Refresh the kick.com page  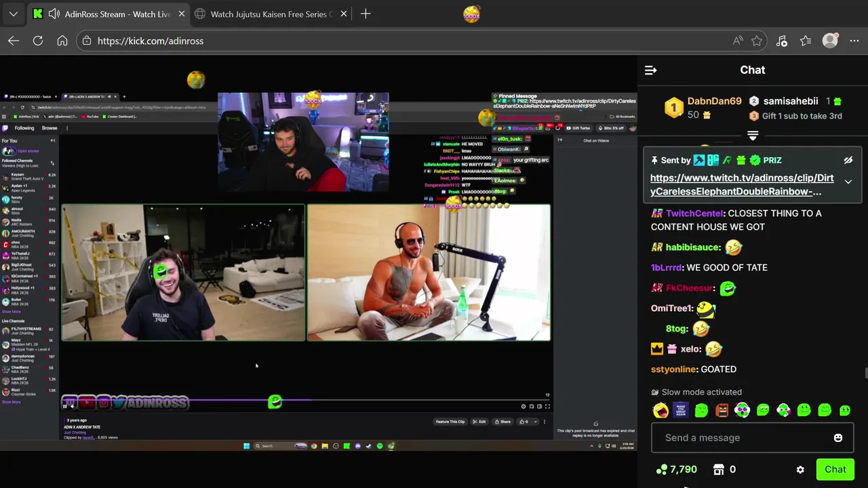pyautogui.click(x=38, y=41)
